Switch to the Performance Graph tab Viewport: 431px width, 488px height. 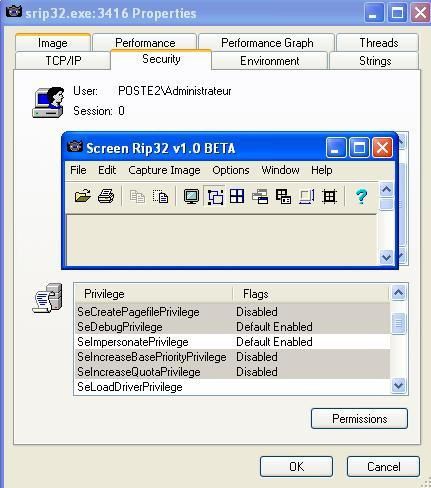267,43
